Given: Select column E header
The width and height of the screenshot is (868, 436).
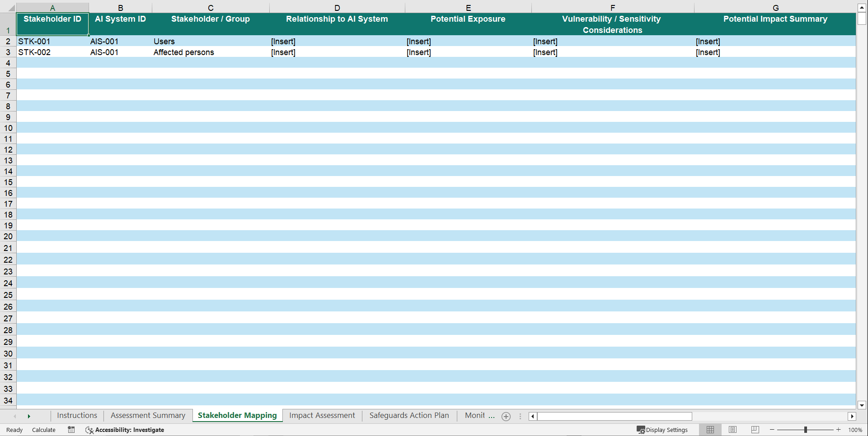Looking at the screenshot, I should [x=468, y=8].
